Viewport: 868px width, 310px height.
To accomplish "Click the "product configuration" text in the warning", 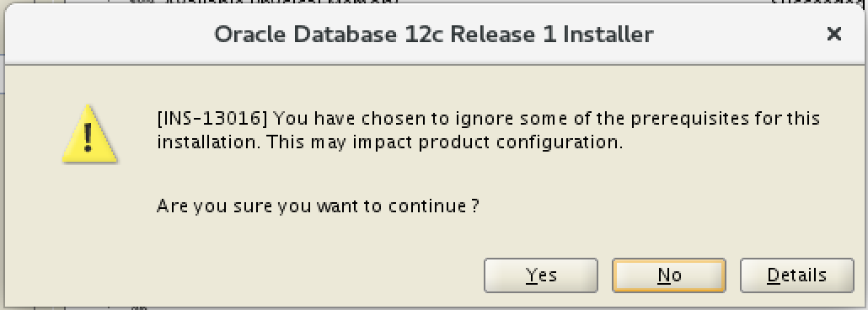I will 520,143.
